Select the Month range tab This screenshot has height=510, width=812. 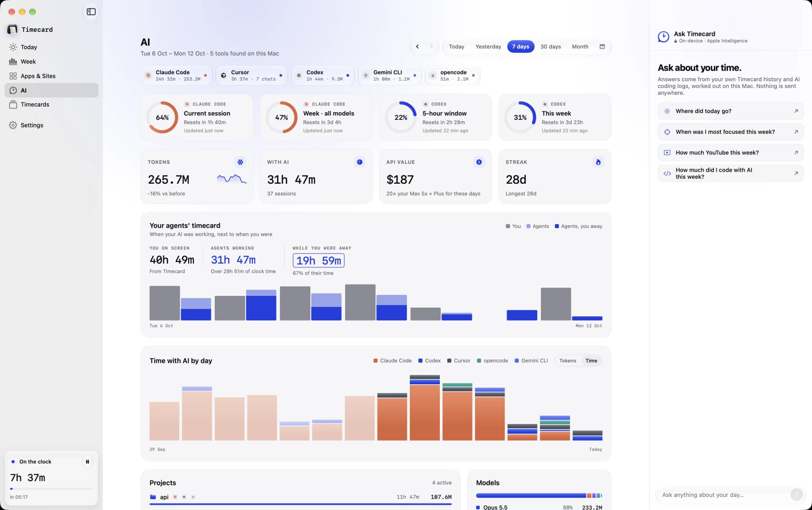coord(580,47)
